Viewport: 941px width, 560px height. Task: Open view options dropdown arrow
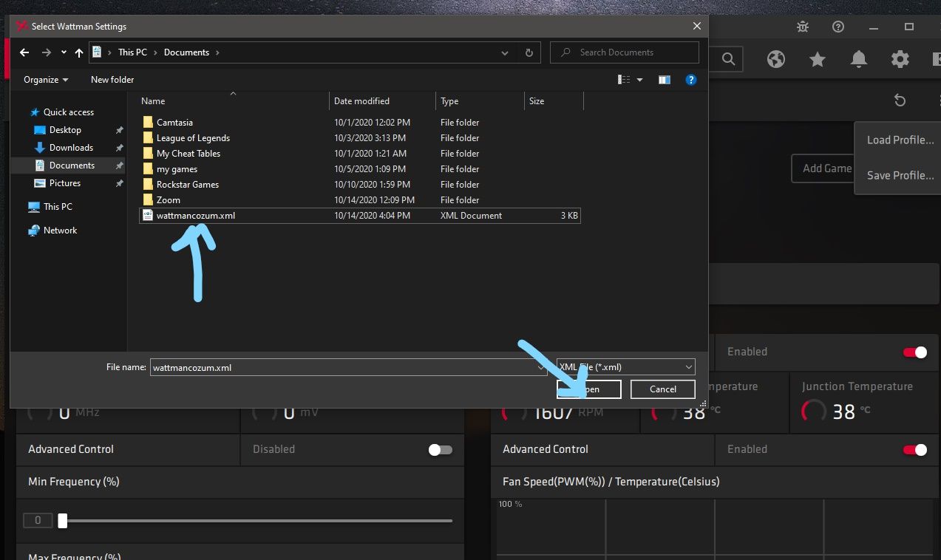click(639, 80)
